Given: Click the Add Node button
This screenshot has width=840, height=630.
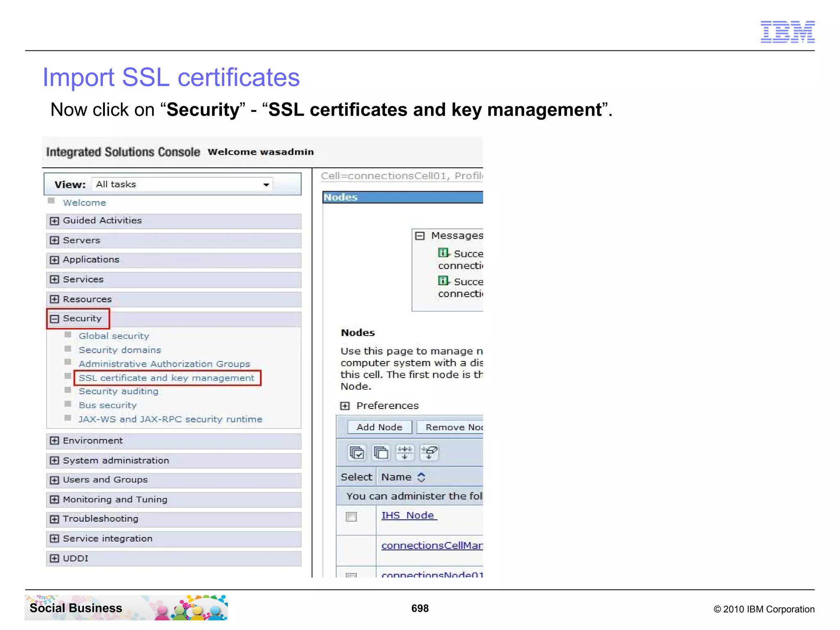Looking at the screenshot, I should coord(379,427).
